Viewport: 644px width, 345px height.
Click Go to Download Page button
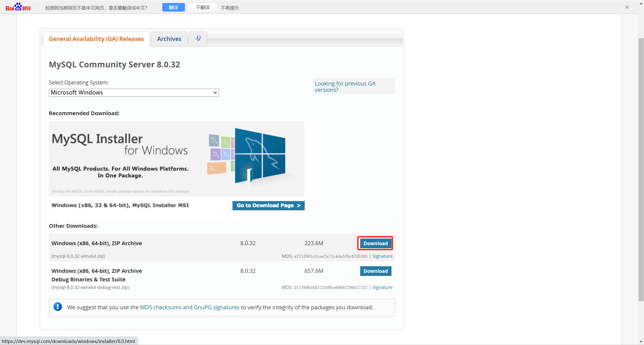[x=268, y=205]
